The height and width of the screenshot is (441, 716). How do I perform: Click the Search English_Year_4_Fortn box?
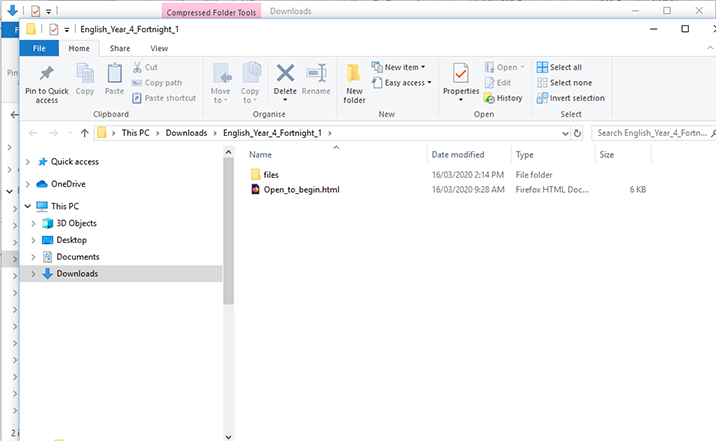tap(652, 133)
